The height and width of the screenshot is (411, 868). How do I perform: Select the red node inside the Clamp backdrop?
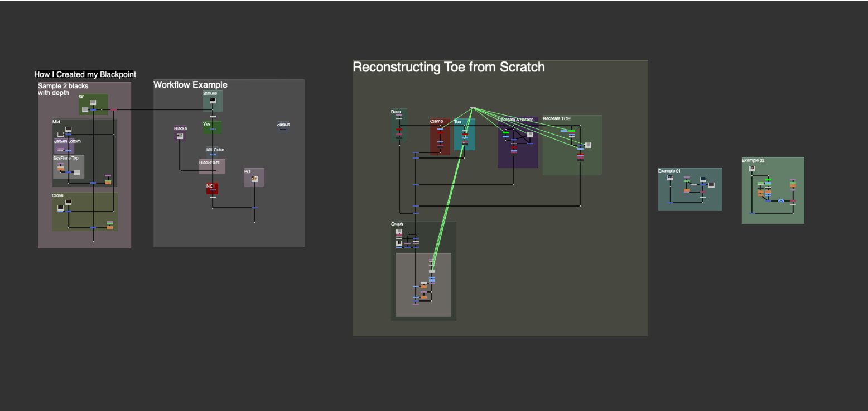pos(440,133)
